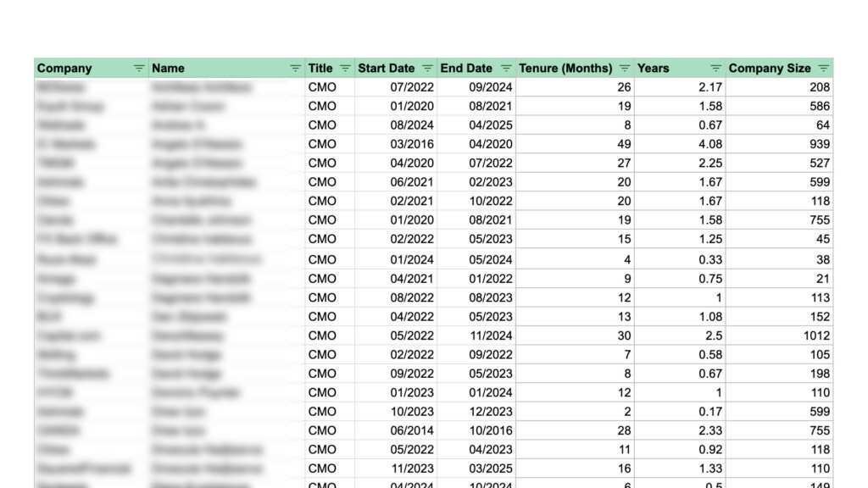Screen dimensions: 868x488
Task: Click tenure cell showing 13
Action: (575, 317)
